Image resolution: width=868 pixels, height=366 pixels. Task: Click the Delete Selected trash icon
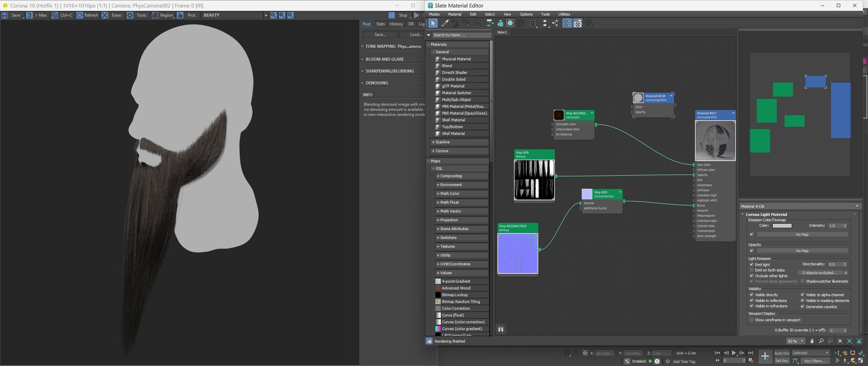click(477, 23)
